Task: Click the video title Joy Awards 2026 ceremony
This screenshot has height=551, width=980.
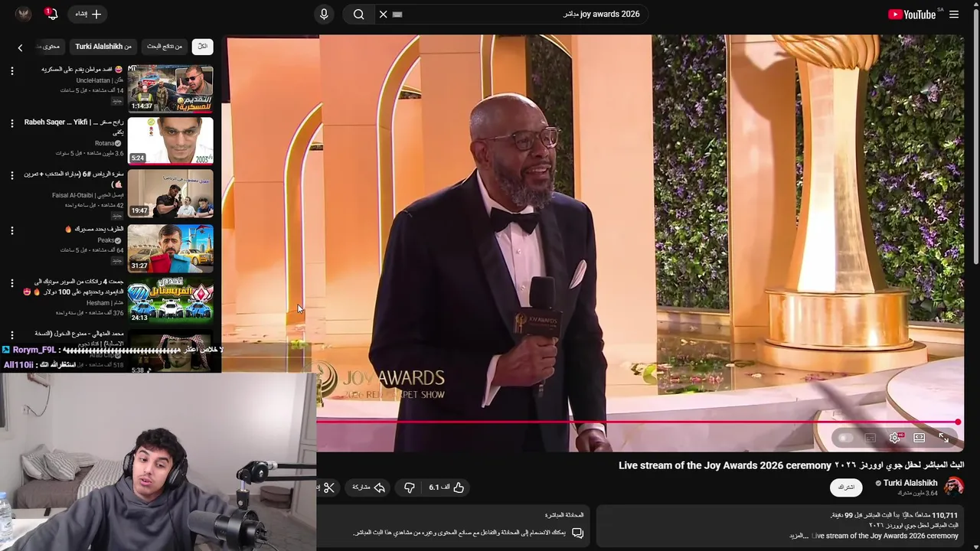Action: (x=791, y=465)
